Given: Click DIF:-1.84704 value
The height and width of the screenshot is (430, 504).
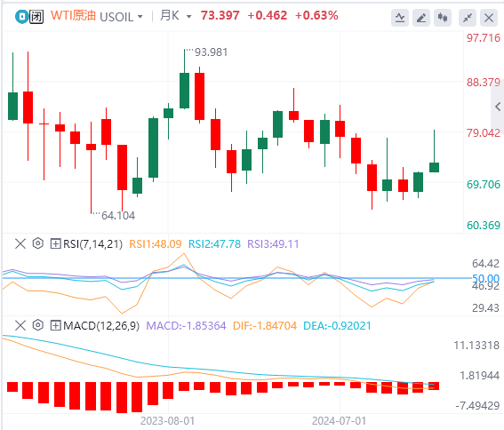Looking at the screenshot, I should (265, 325).
